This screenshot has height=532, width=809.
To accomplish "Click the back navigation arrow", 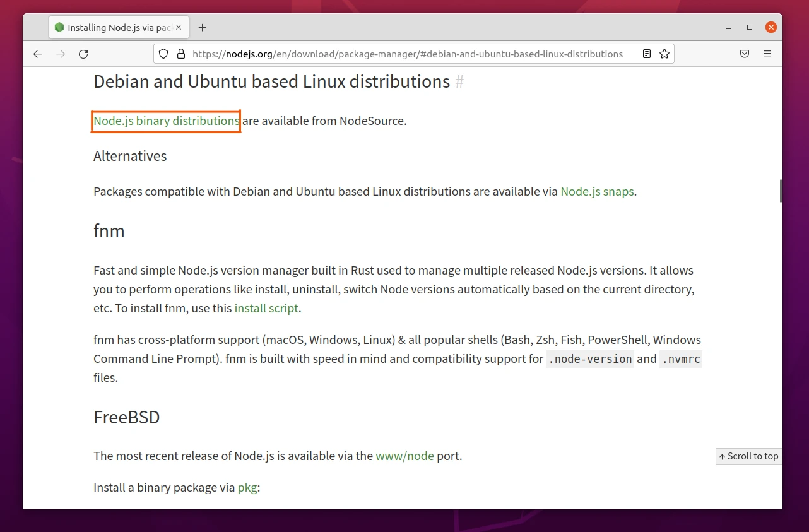I will [x=38, y=54].
